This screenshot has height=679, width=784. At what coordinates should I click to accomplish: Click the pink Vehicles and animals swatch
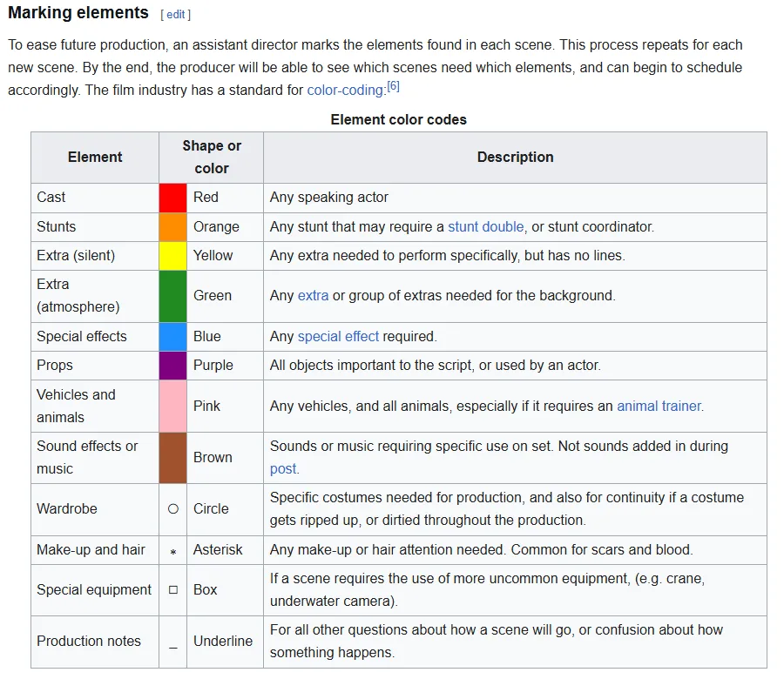pos(173,407)
